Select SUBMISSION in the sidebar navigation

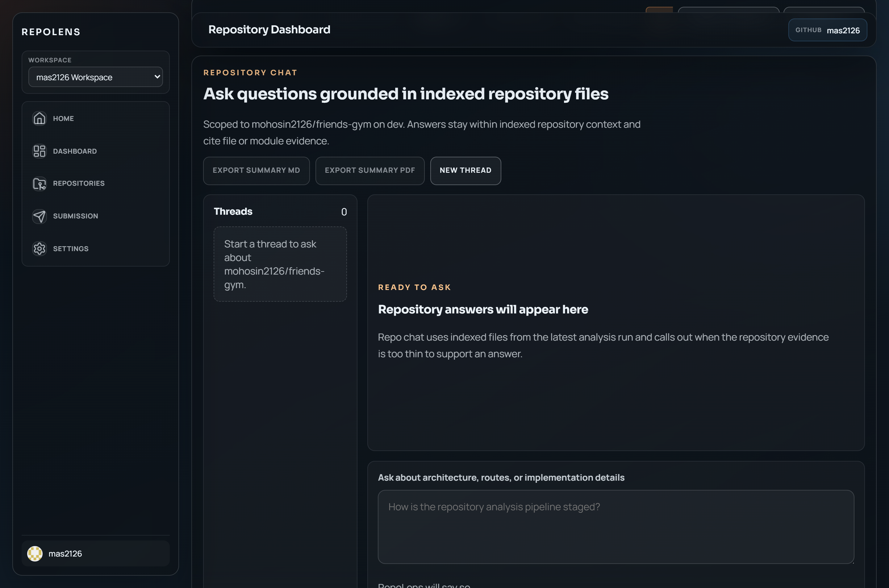coord(75,216)
